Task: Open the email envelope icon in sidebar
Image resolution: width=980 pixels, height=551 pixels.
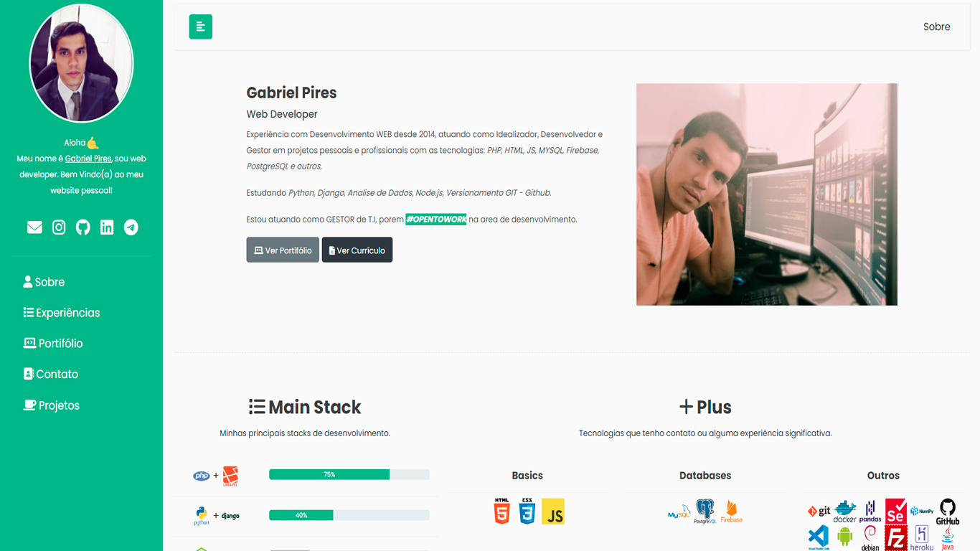Action: coord(34,227)
